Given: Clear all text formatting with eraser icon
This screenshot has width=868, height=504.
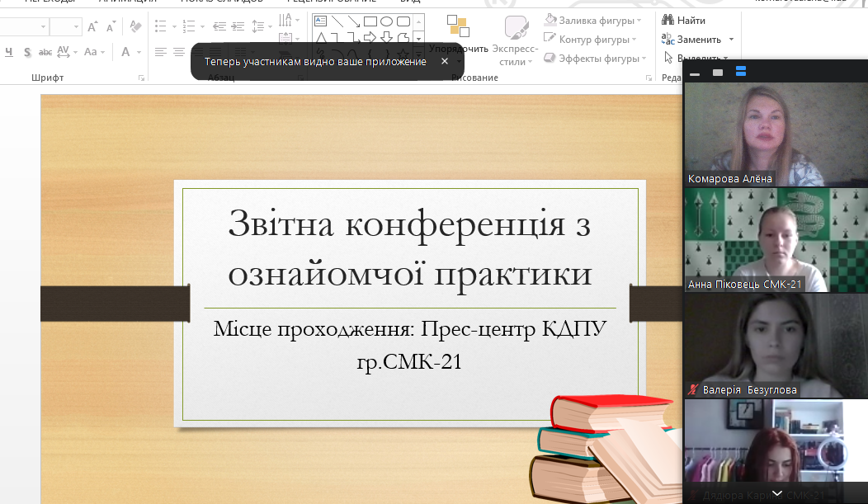Looking at the screenshot, I should (135, 26).
